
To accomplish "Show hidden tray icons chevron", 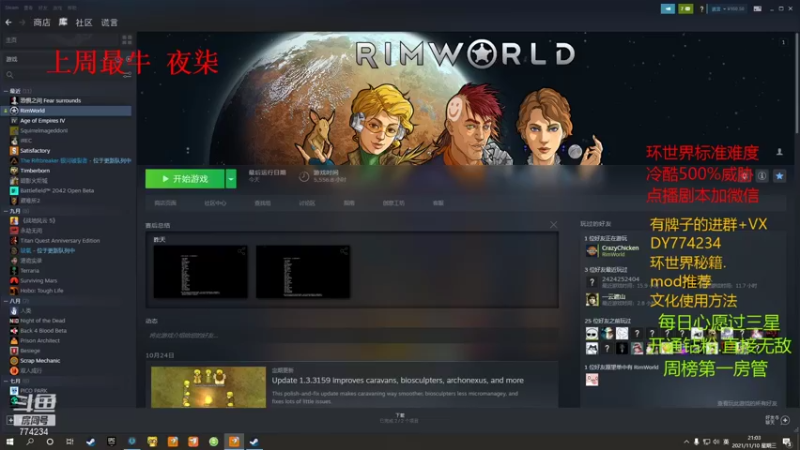I will (686, 442).
